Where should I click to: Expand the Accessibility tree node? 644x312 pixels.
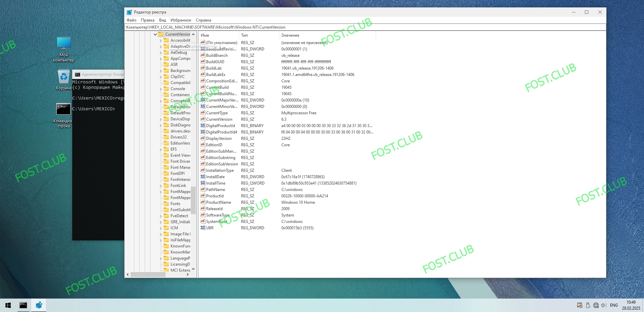click(160, 40)
